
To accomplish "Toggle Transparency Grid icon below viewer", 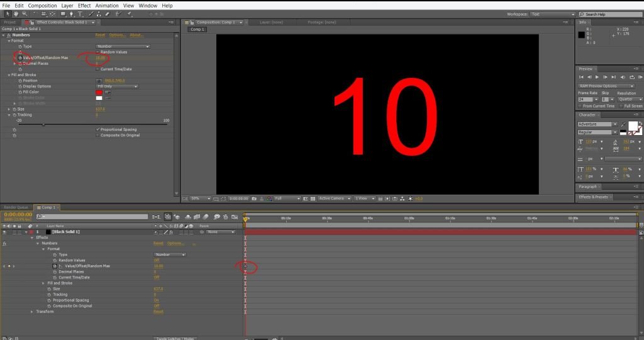I will pos(313,199).
